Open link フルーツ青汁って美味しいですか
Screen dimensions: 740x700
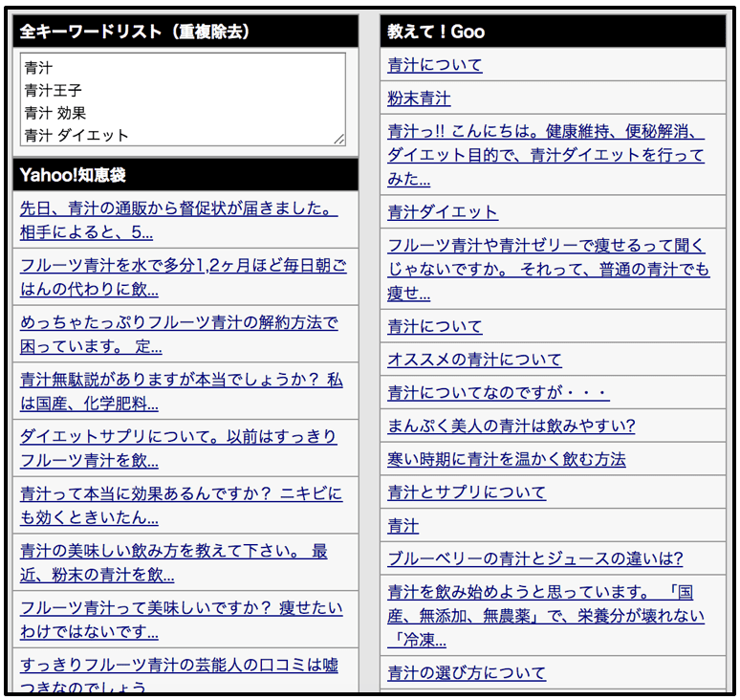pyautogui.click(x=182, y=620)
